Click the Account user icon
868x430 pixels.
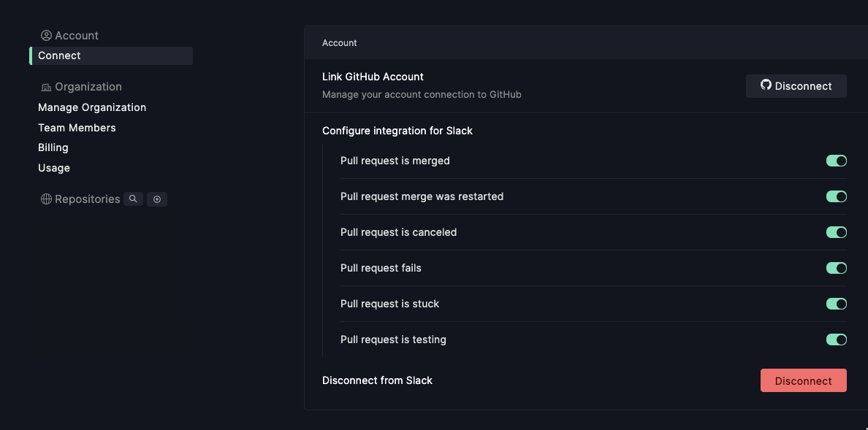pos(46,36)
